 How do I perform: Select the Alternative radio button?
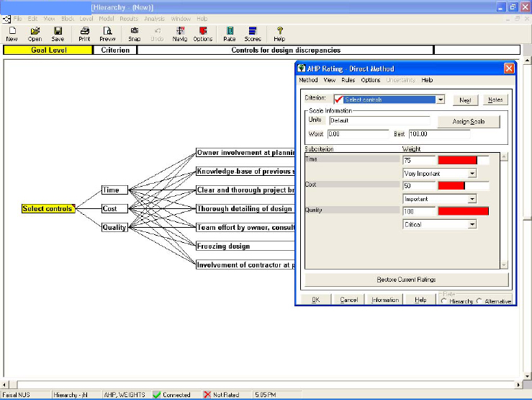pyautogui.click(x=479, y=301)
